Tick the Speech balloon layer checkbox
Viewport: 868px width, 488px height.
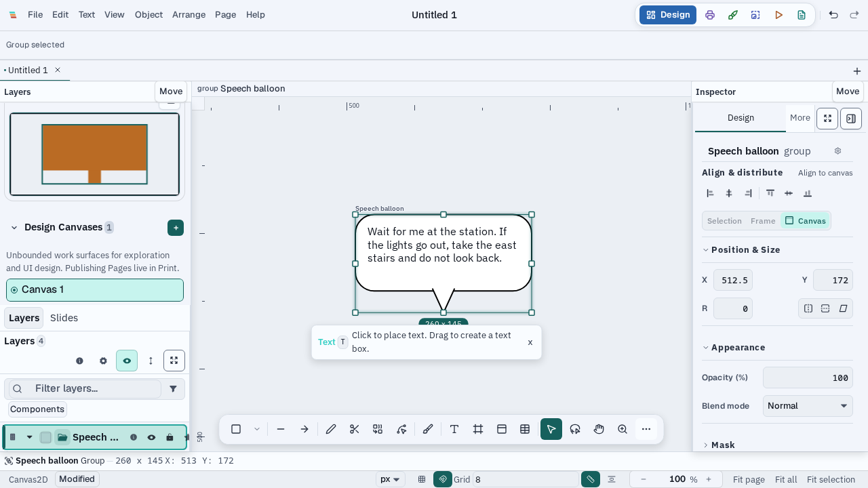click(x=45, y=437)
